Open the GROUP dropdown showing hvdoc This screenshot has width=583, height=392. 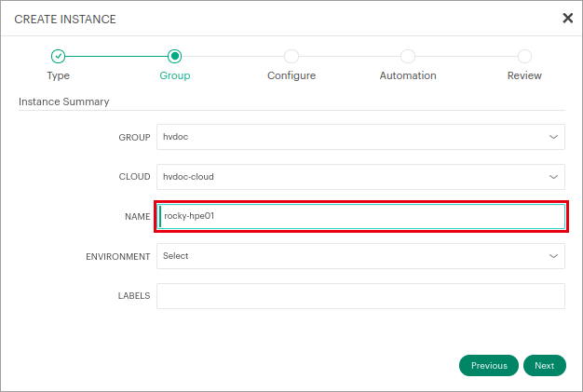point(360,137)
